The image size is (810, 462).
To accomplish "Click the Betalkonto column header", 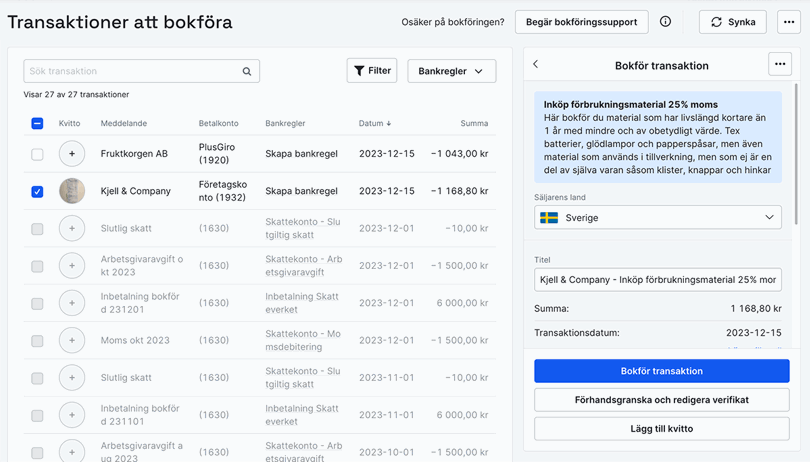I will coord(219,124).
